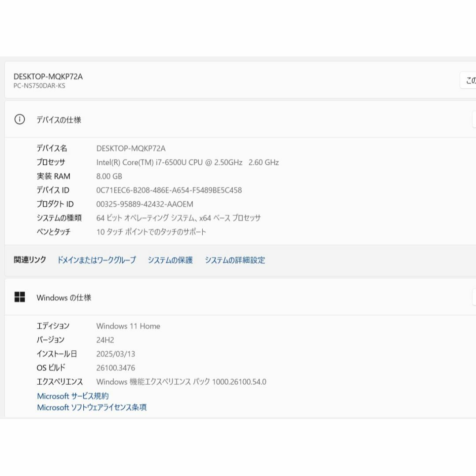Click the rename PC button at top right

(x=468, y=81)
